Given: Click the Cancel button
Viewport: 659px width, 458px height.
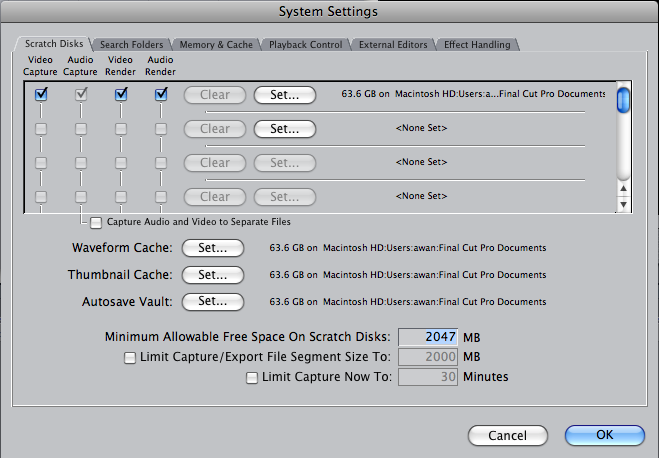Looking at the screenshot, I should [x=508, y=436].
